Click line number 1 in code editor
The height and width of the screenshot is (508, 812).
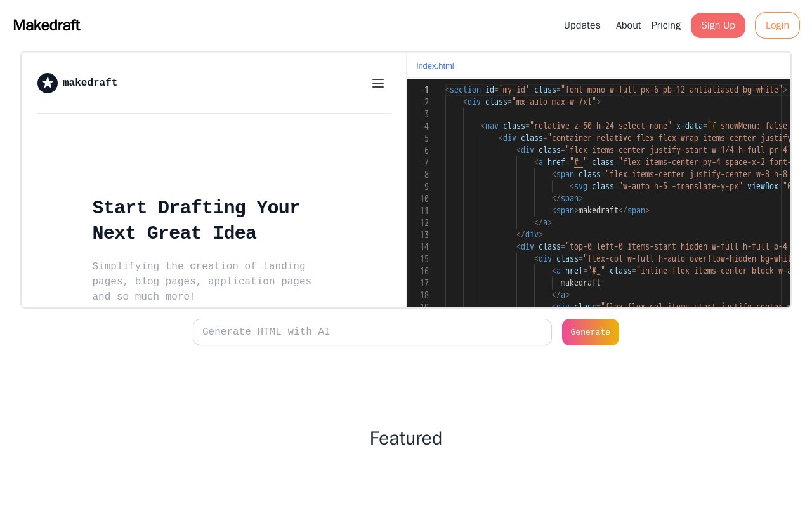click(x=426, y=90)
